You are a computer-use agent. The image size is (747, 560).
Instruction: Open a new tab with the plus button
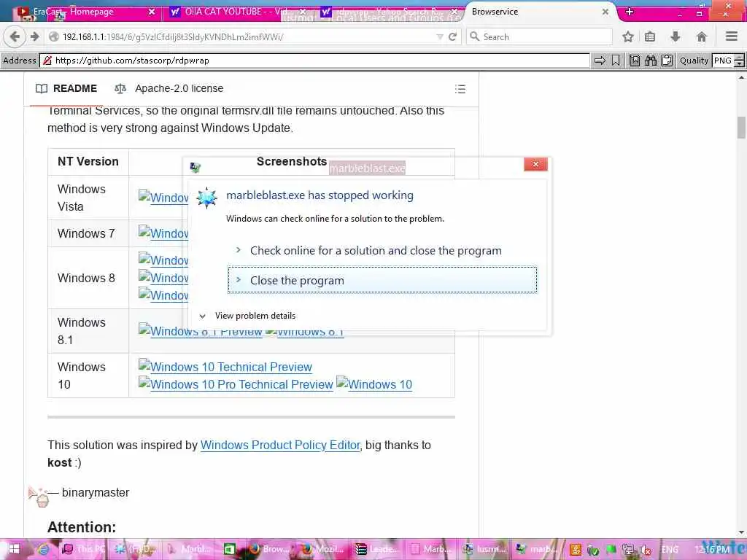coord(630,12)
